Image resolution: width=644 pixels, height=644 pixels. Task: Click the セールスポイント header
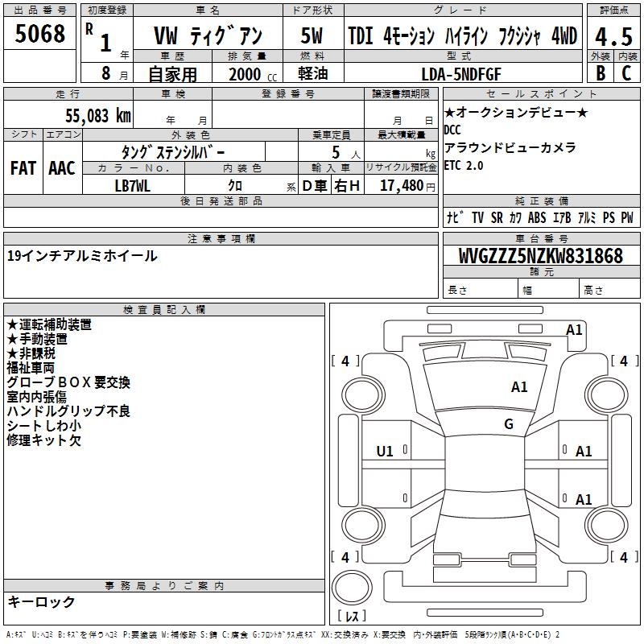pos(541,93)
